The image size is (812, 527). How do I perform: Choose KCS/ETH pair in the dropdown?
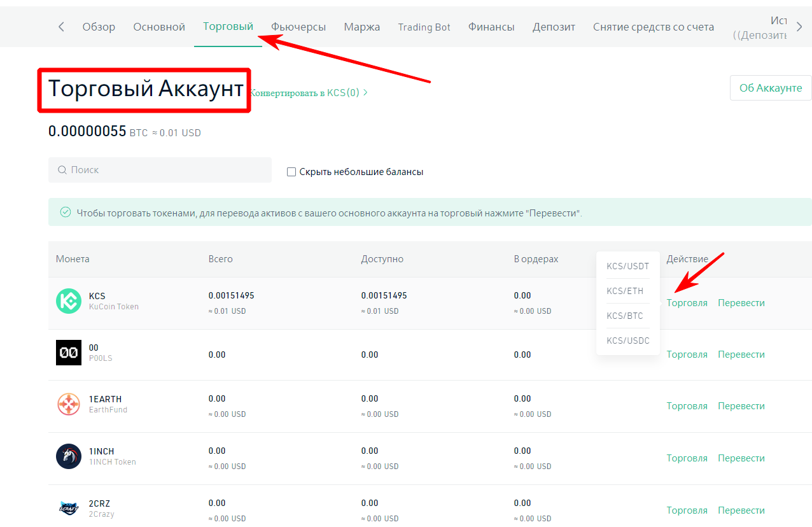pos(625,291)
